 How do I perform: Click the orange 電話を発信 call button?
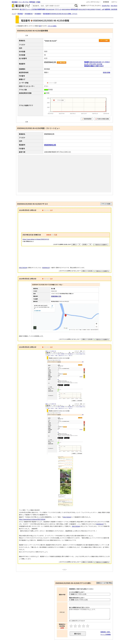[x=62, y=62]
